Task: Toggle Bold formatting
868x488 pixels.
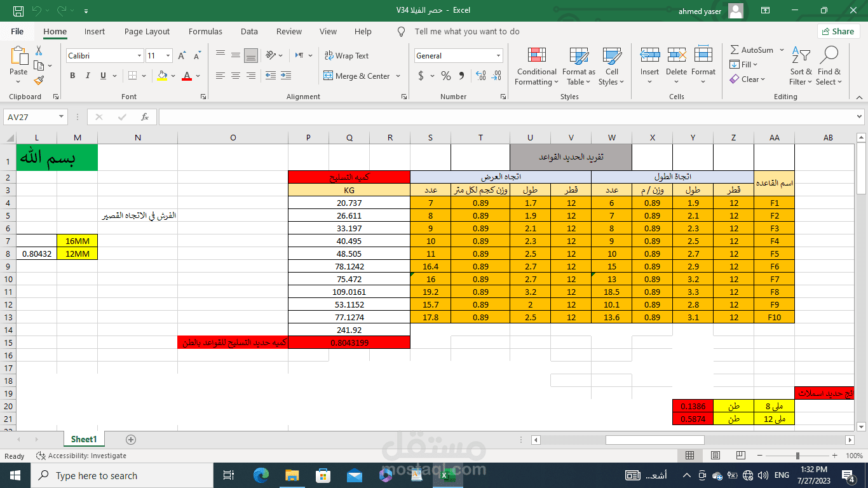Action: [x=72, y=76]
